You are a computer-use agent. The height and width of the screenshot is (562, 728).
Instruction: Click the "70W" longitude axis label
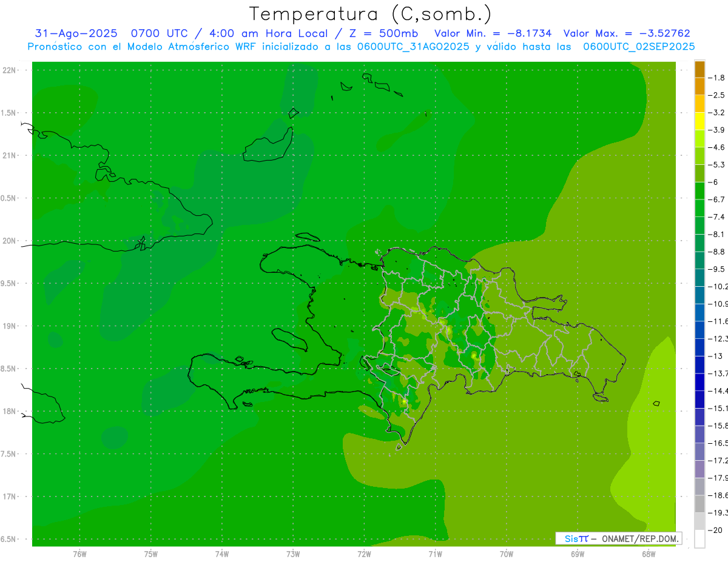pyautogui.click(x=507, y=554)
